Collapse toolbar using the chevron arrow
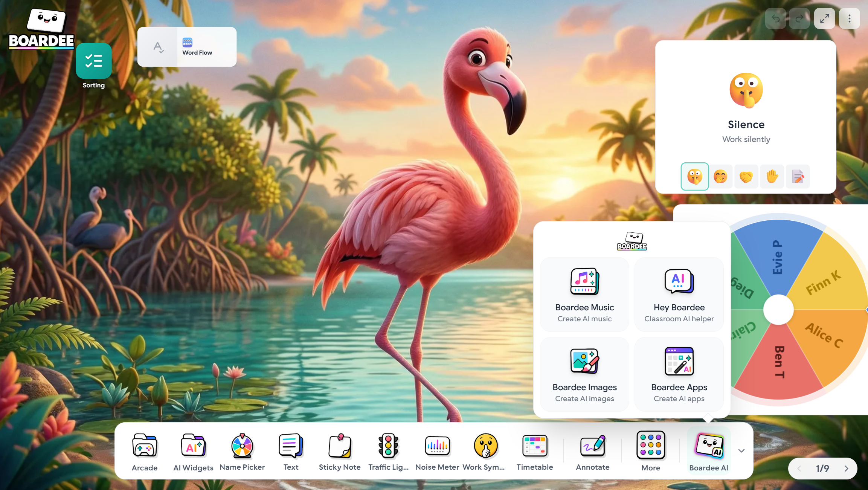Screen dimensions: 868x490 point(741,451)
